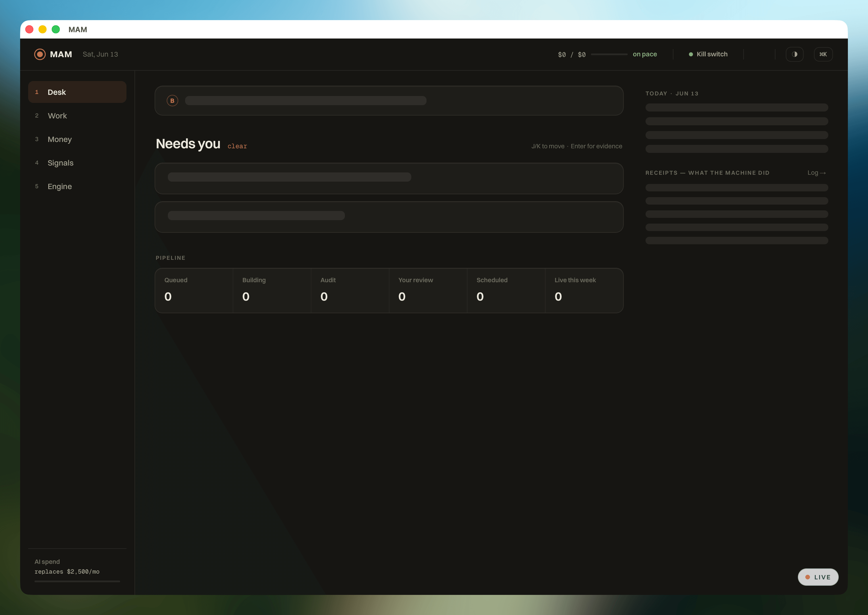Open the Live this week pipeline cell
The image size is (868, 615).
coord(584,291)
